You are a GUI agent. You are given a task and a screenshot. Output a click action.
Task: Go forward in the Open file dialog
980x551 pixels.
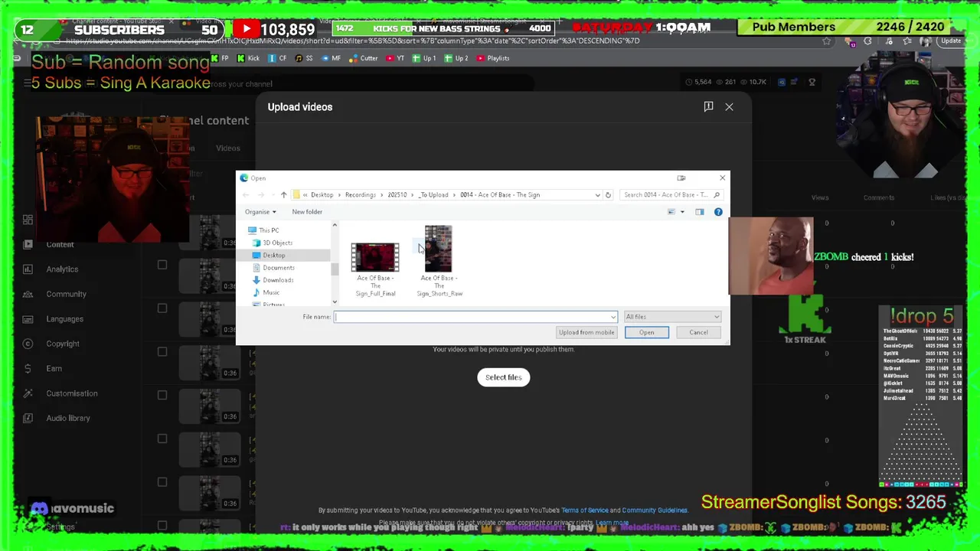tap(260, 195)
